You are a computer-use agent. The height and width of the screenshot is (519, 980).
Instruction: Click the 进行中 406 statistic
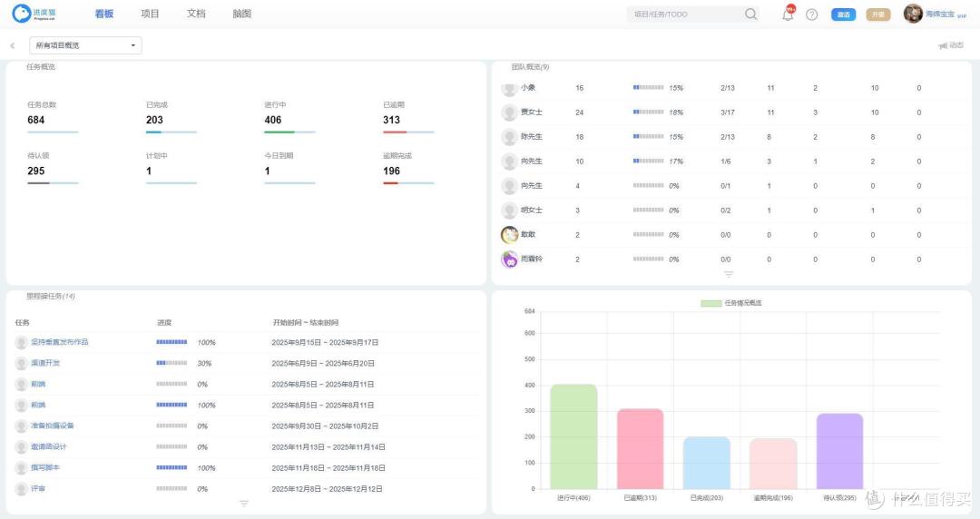[289, 118]
